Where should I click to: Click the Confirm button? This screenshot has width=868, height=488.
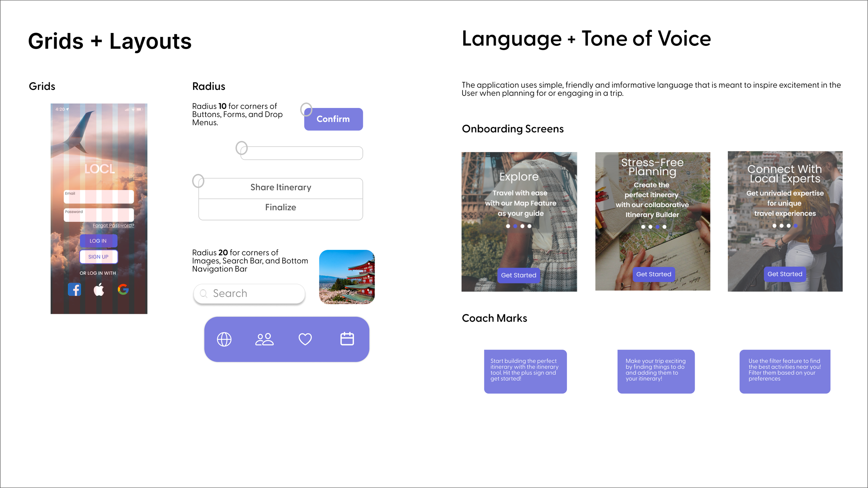click(333, 119)
